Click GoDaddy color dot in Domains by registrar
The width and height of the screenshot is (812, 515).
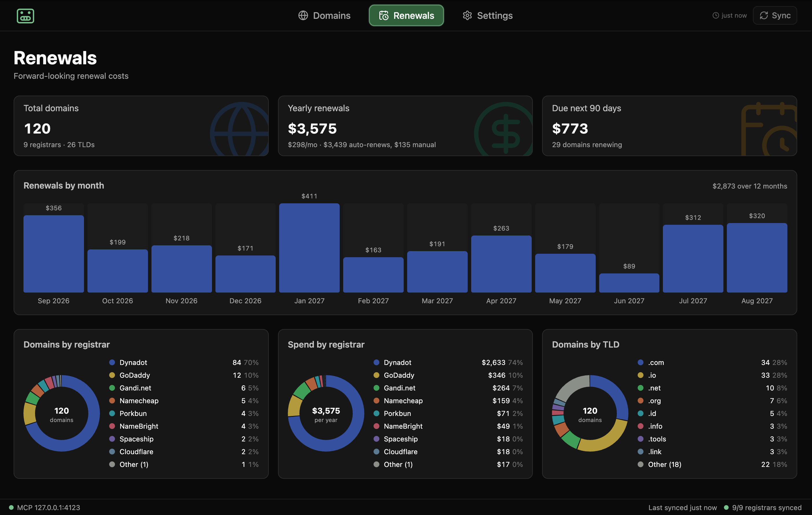(x=112, y=375)
